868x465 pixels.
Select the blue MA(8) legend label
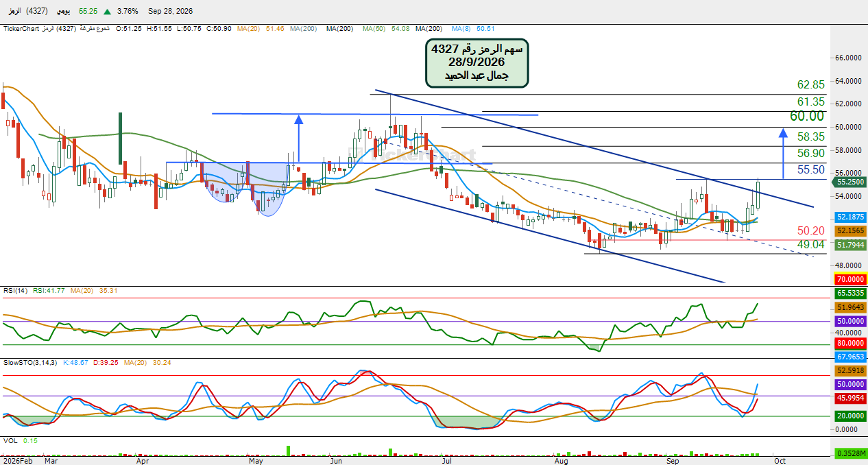pos(473,28)
